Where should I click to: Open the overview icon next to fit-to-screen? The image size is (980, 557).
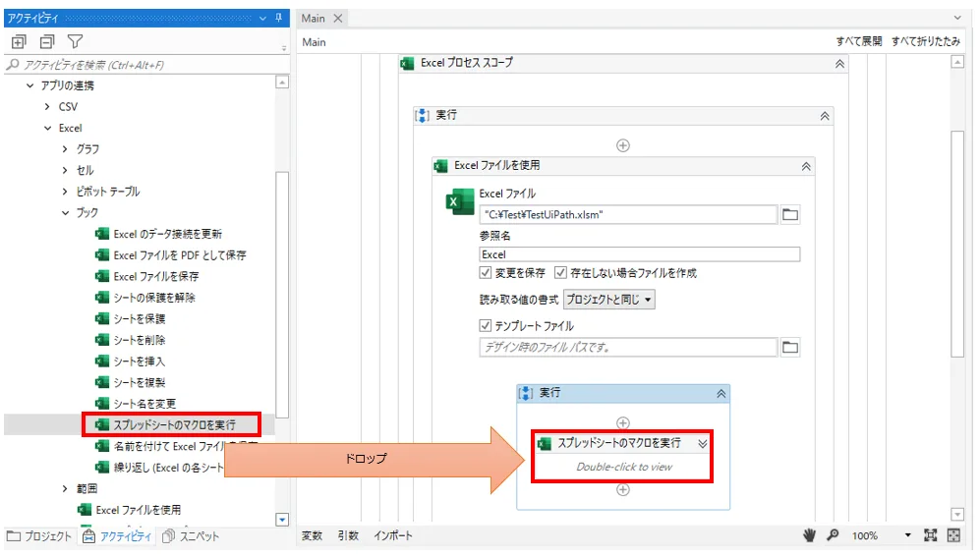coord(952,535)
